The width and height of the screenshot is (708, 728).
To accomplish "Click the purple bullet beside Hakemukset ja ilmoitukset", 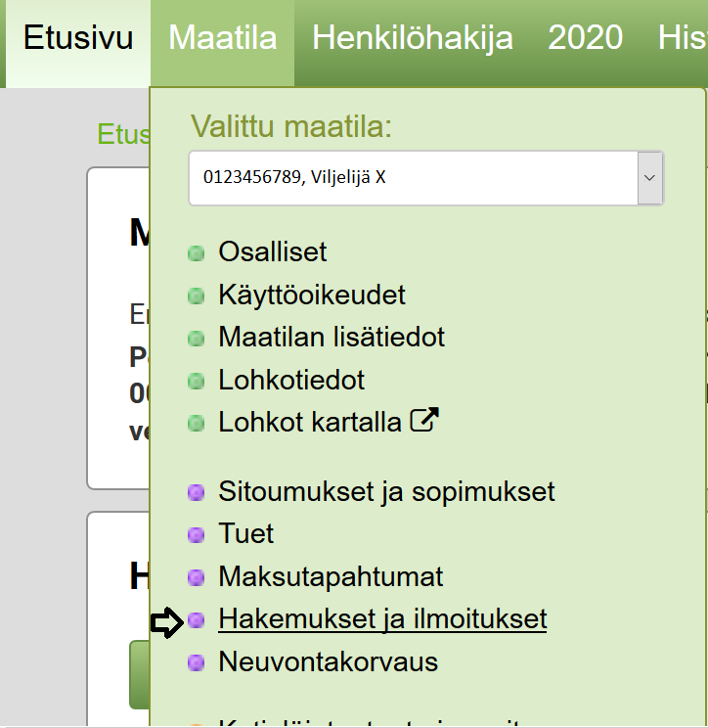I will [197, 619].
